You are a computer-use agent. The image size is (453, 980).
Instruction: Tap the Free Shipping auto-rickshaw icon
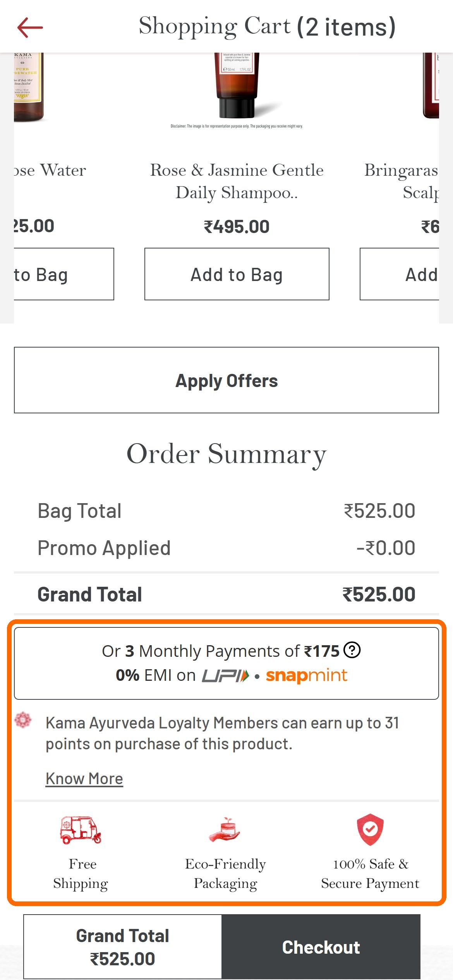(x=81, y=830)
